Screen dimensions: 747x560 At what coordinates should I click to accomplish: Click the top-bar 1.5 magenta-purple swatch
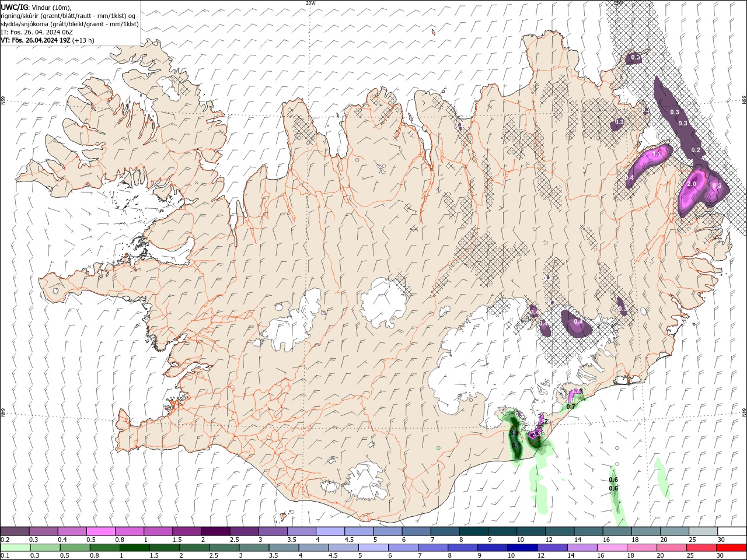(x=187, y=531)
